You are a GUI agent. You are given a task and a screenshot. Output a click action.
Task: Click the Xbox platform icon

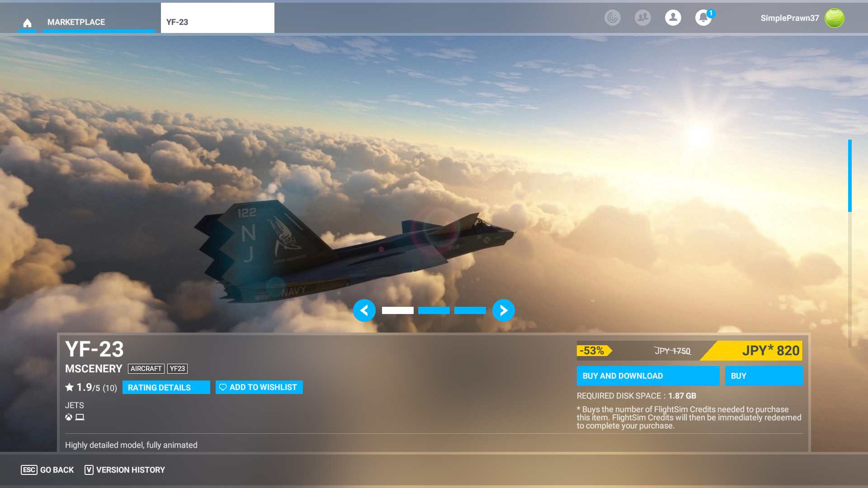coord(69,417)
